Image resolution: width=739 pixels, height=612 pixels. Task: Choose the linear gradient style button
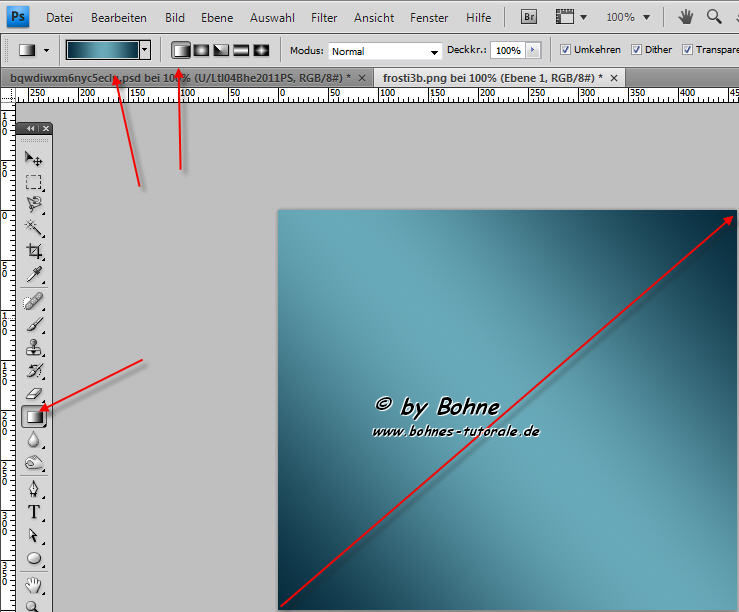(181, 50)
